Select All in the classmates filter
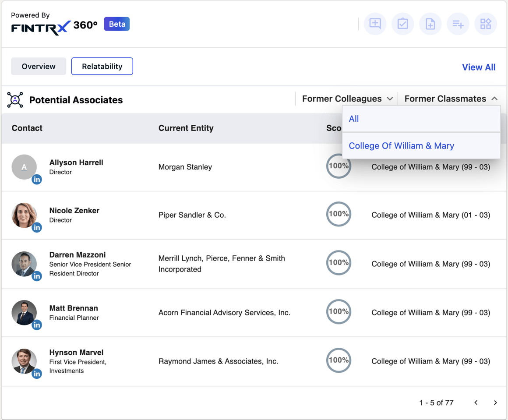This screenshot has height=420, width=508. [421, 119]
